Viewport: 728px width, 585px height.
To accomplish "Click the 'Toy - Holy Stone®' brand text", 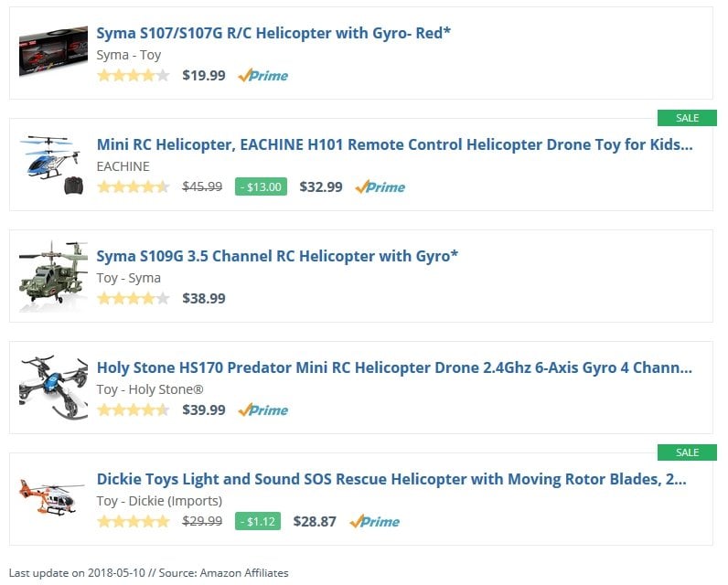I will coord(150,389).
